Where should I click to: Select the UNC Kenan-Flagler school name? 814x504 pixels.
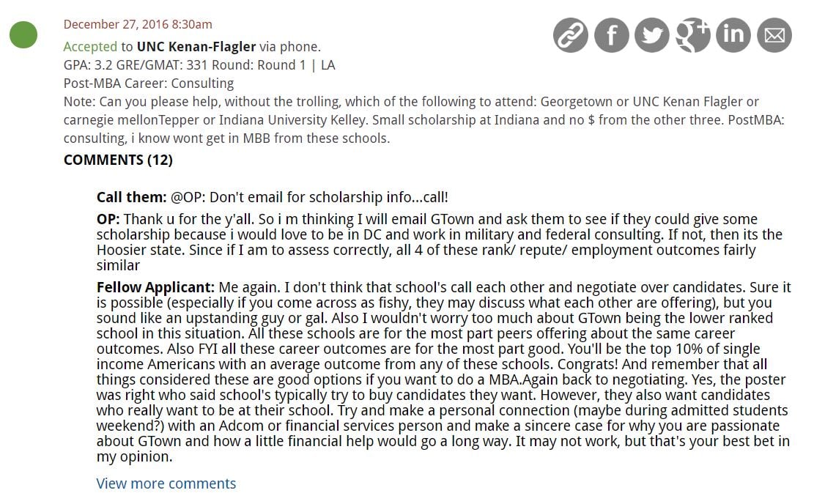pos(196,45)
